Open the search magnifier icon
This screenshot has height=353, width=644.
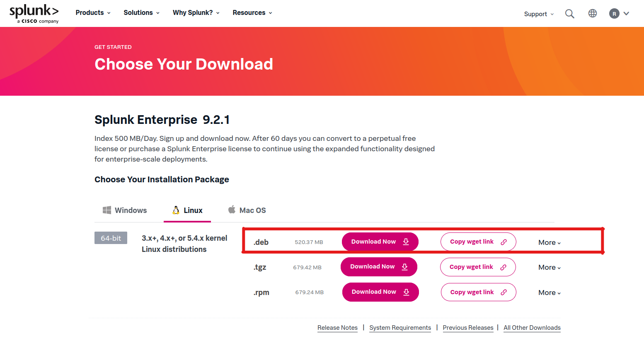(x=570, y=14)
